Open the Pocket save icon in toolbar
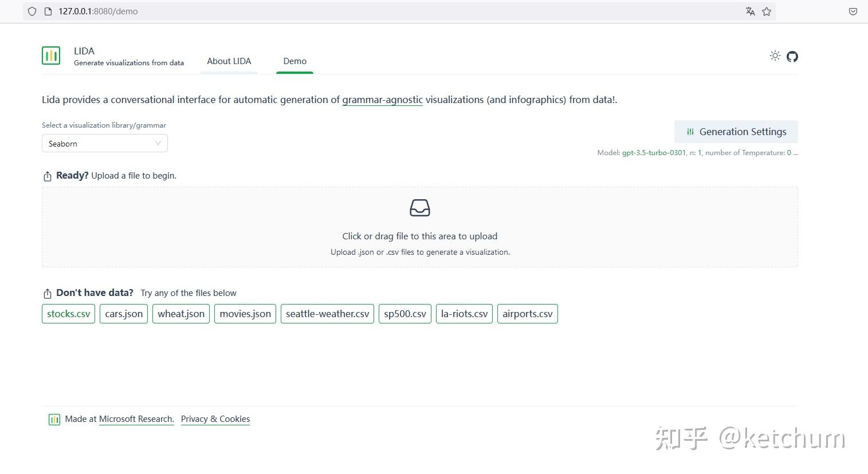868x474 pixels. pyautogui.click(x=853, y=11)
